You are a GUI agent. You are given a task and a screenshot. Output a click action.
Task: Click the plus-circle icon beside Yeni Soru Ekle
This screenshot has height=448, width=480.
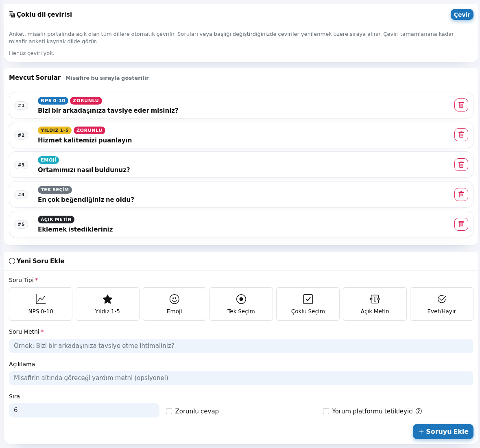(x=12, y=261)
